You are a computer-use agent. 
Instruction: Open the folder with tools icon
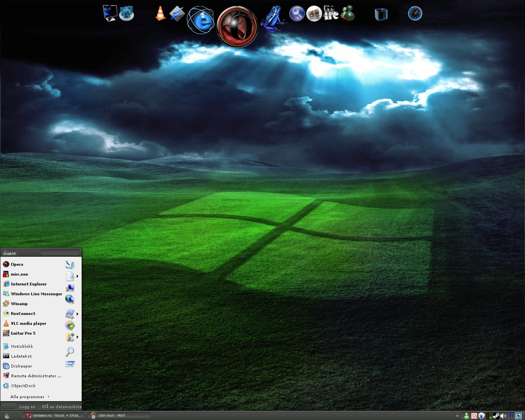point(70,337)
